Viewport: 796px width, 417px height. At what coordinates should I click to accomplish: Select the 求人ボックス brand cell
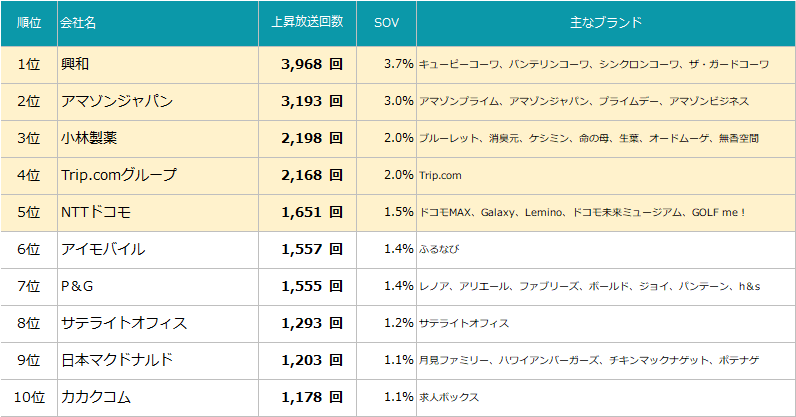449,397
